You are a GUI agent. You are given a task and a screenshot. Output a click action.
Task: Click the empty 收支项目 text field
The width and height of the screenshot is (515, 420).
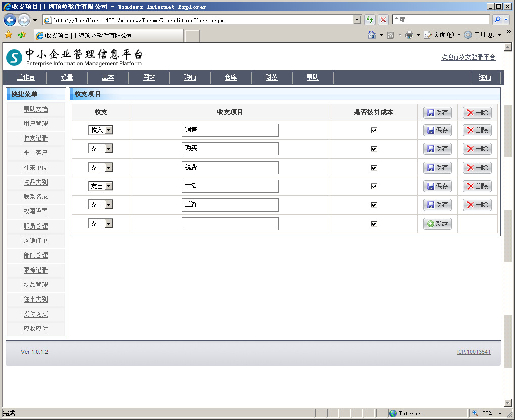click(x=230, y=224)
